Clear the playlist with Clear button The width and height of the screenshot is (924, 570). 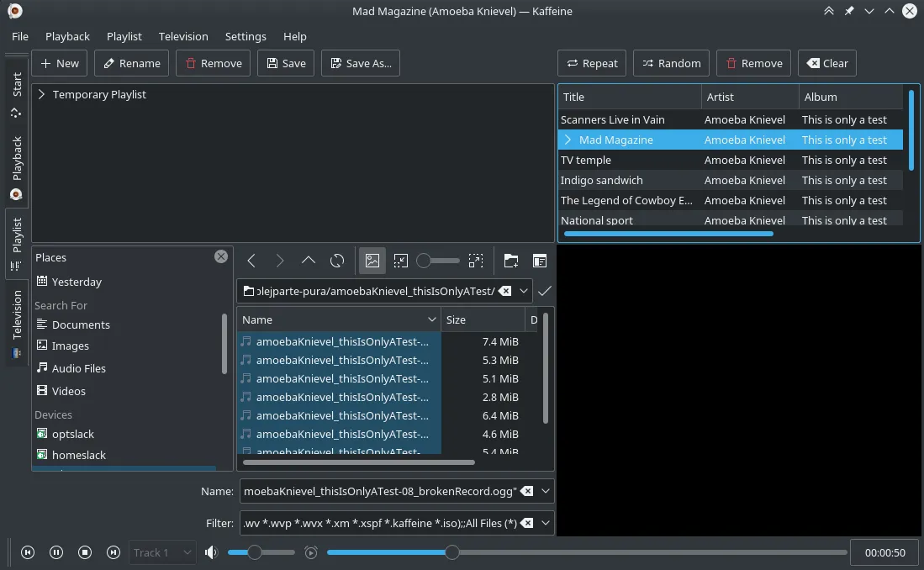(826, 63)
